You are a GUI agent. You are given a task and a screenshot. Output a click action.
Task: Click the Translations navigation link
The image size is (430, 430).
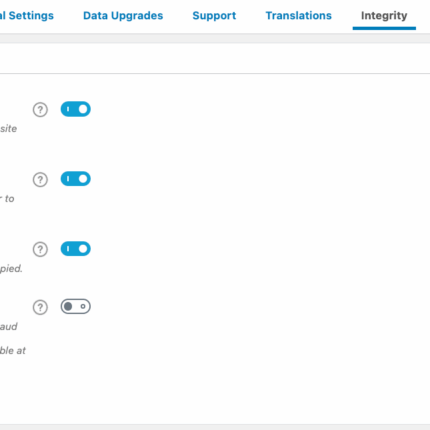point(299,16)
